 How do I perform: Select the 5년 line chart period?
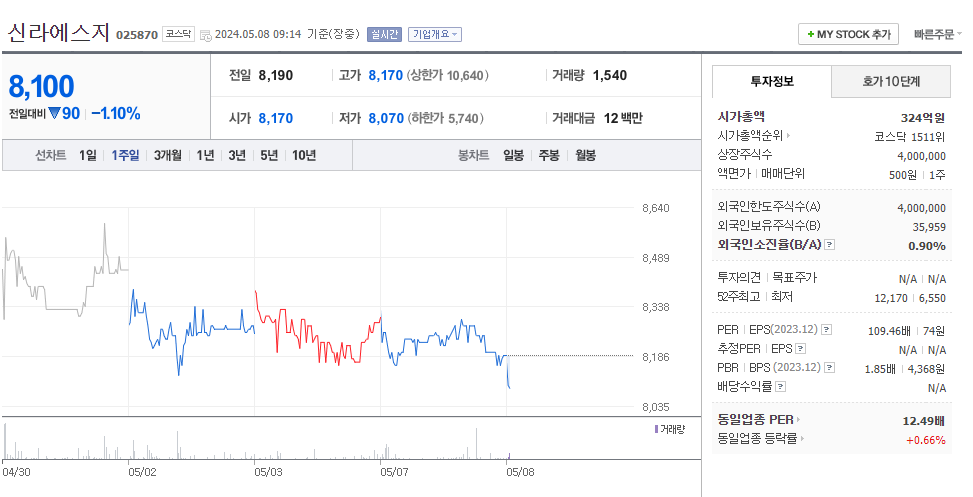pos(269,155)
